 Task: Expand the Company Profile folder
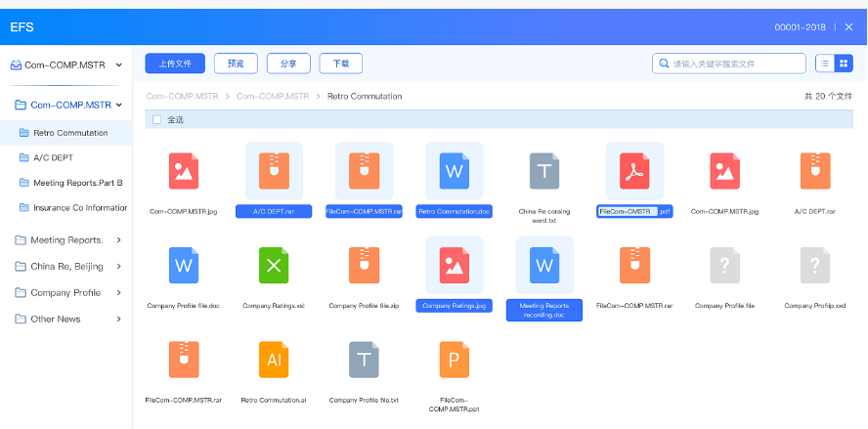coord(118,292)
